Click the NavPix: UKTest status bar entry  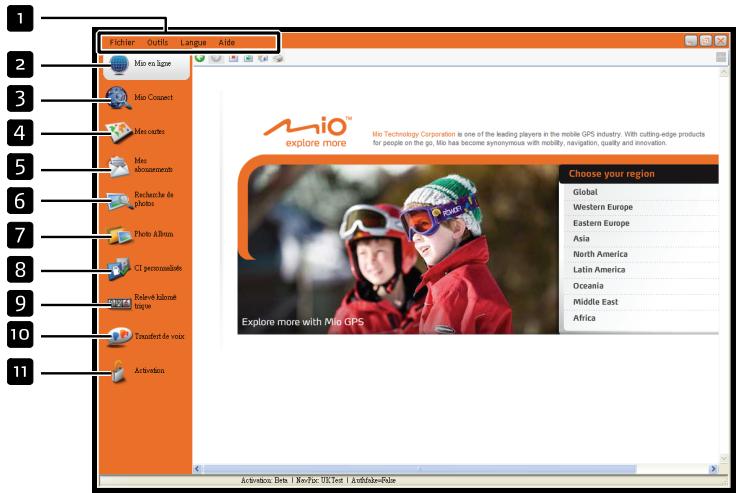point(320,480)
